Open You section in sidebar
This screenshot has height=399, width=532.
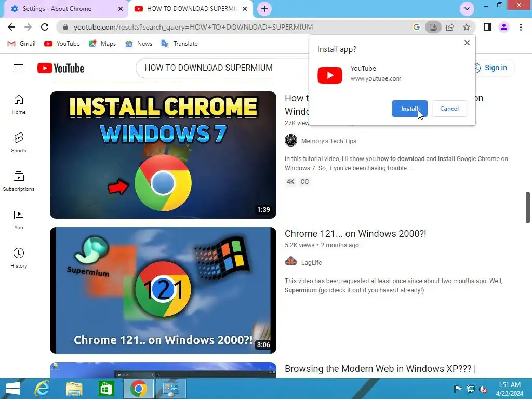coord(19,220)
